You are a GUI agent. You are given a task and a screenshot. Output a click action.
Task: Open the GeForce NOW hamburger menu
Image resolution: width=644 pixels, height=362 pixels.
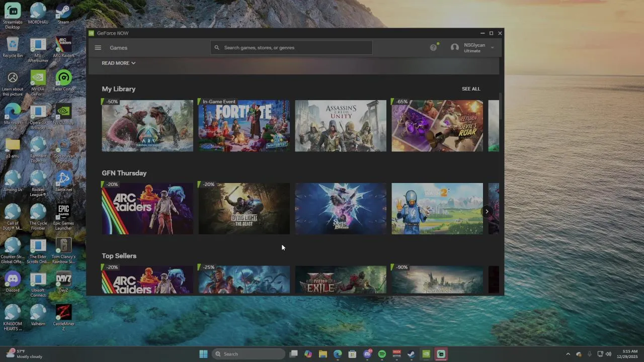[98, 48]
